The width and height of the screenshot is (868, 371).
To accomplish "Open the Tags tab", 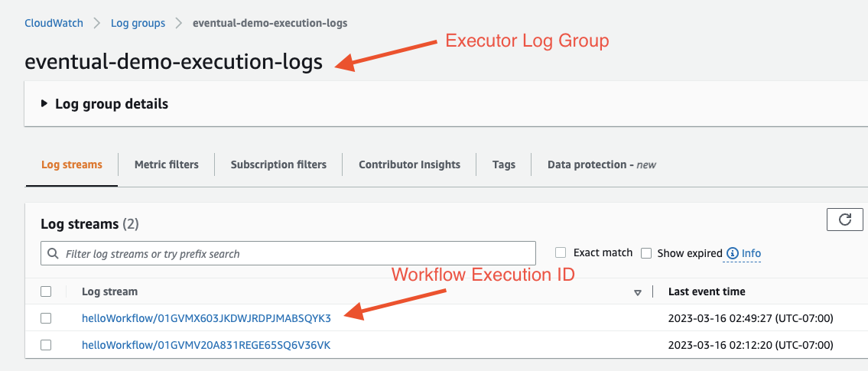I will (x=503, y=164).
